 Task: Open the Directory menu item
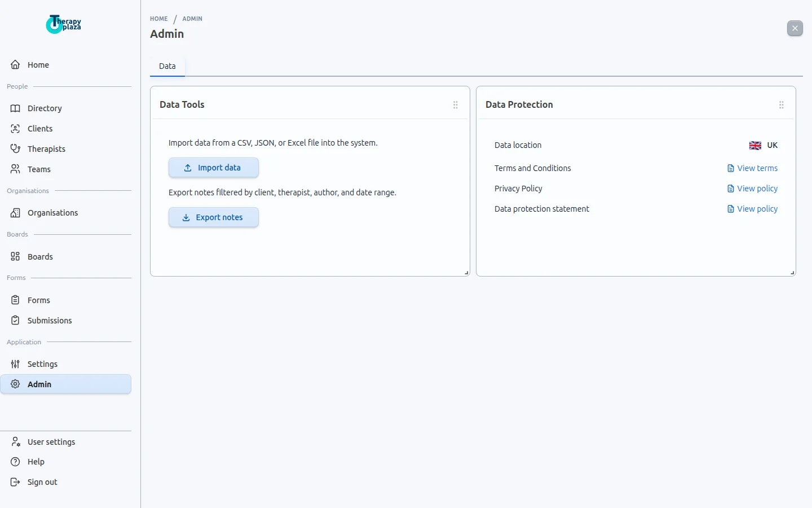(66, 108)
